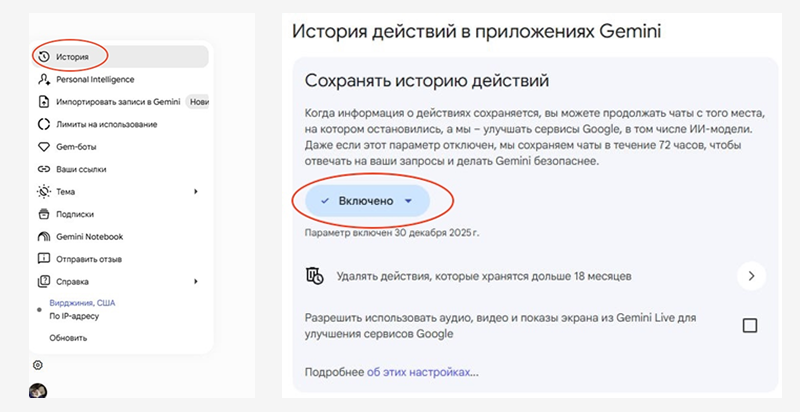
Task: Open the Включено dropdown button
Action: pyautogui.click(x=367, y=201)
